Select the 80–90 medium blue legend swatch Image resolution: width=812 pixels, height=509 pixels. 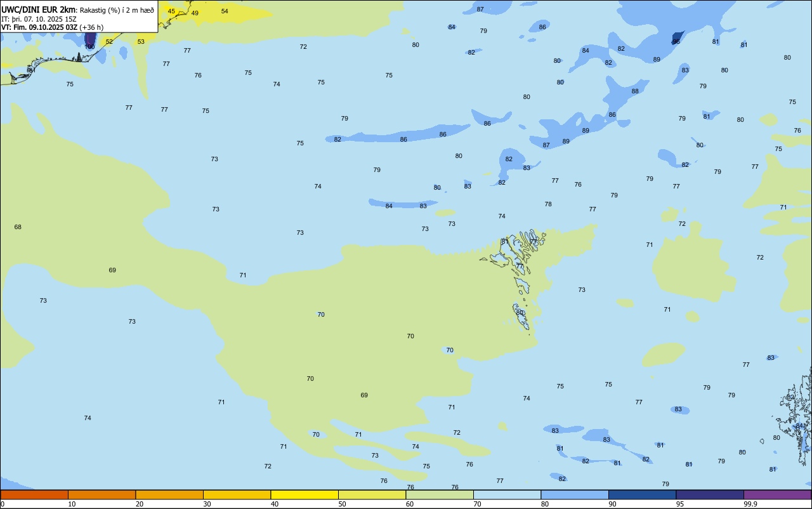575,494
